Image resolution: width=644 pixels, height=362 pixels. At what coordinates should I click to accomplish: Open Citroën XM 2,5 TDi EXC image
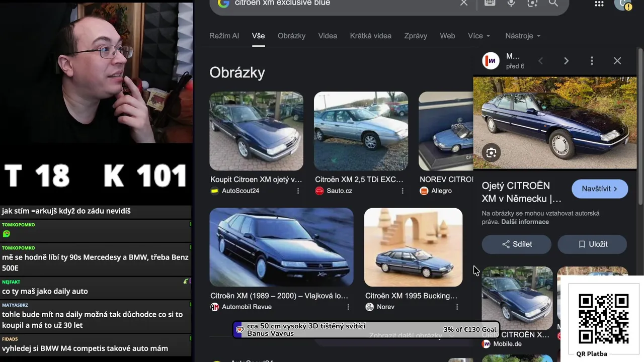click(361, 131)
